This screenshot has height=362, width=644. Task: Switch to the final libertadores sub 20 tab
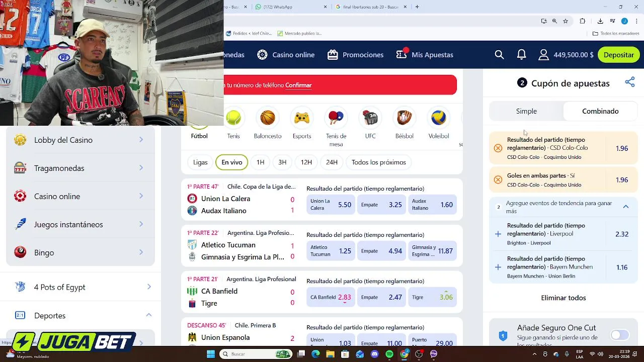[x=371, y=7]
